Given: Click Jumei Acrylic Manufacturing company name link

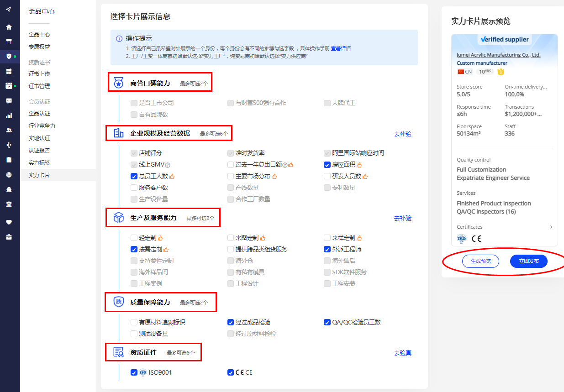Looking at the screenshot, I should coord(498,55).
